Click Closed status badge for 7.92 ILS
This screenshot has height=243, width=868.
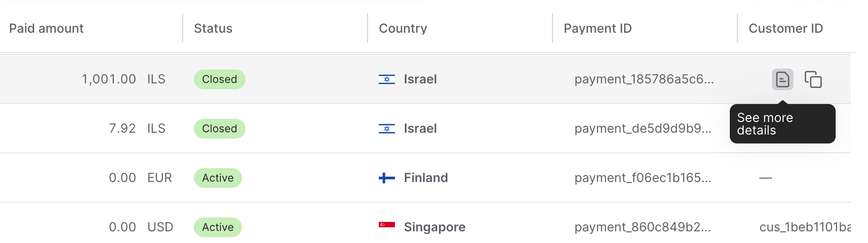tap(219, 129)
